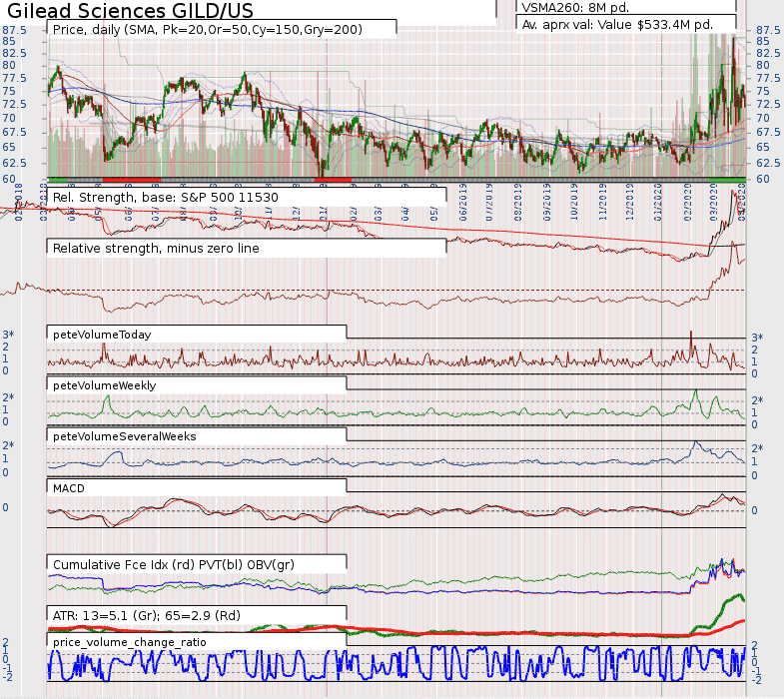Click the 01/2020 date axis label

[658, 203]
